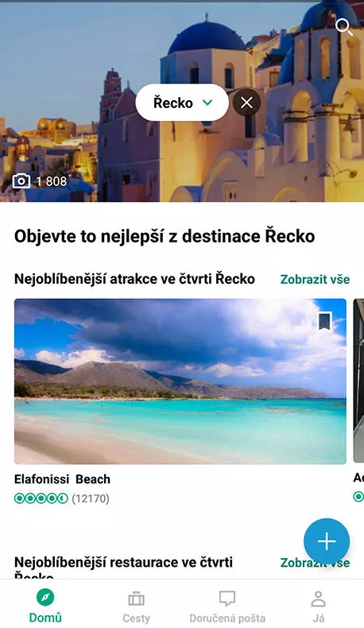This screenshot has height=628, width=364.
Task: Bookmark Elafonissi Beach with save icon
Action: pos(325,321)
